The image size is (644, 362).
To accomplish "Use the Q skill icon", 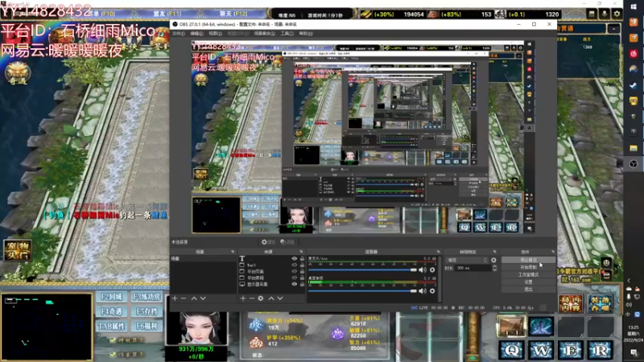I will pyautogui.click(x=511, y=350).
